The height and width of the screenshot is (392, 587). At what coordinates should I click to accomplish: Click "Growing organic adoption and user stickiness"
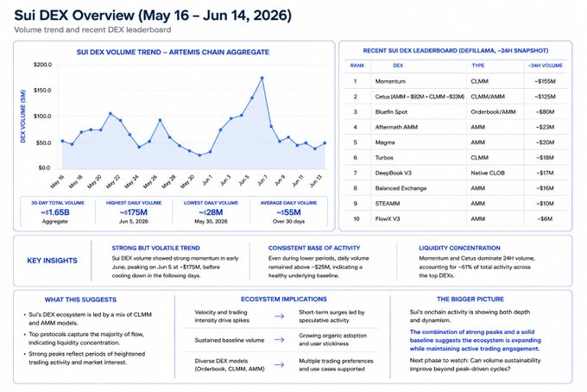(333, 339)
